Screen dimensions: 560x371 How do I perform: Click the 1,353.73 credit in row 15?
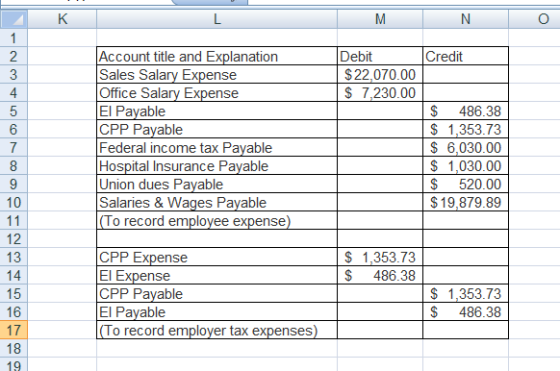[465, 294]
